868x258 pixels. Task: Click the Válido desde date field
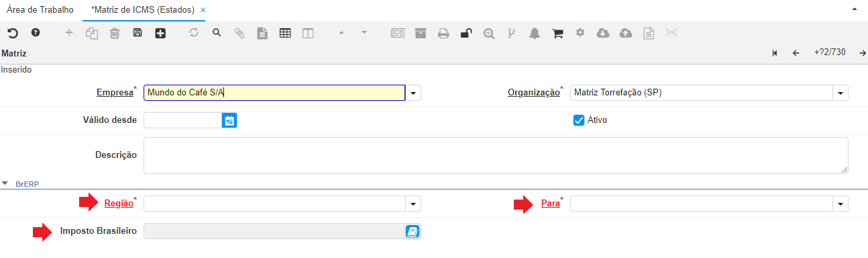(x=183, y=120)
